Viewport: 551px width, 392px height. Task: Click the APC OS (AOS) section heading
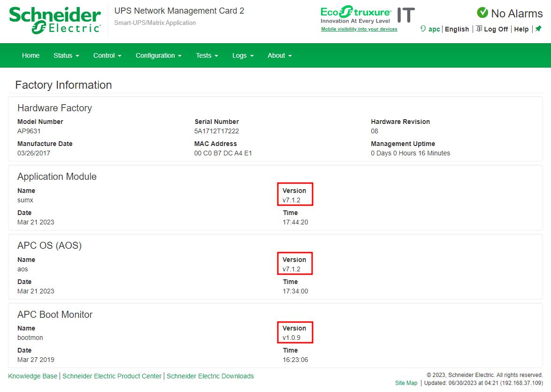50,246
